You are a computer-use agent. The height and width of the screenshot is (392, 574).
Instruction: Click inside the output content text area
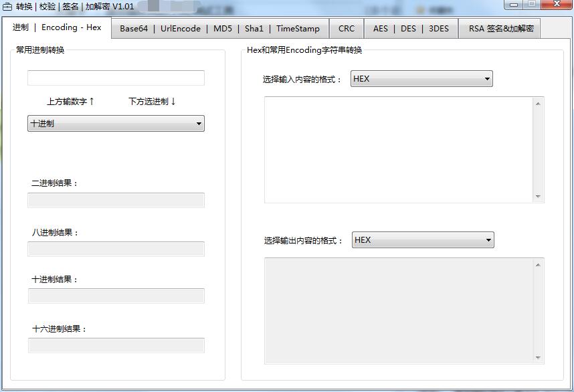(x=398, y=311)
